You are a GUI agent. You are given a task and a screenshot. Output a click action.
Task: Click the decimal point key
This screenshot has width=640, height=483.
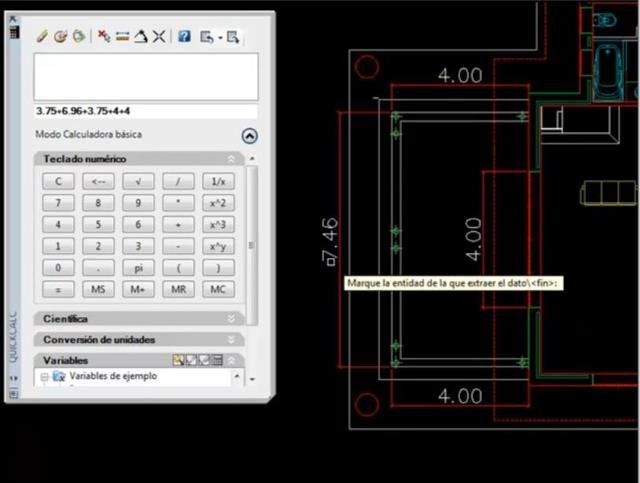(98, 268)
